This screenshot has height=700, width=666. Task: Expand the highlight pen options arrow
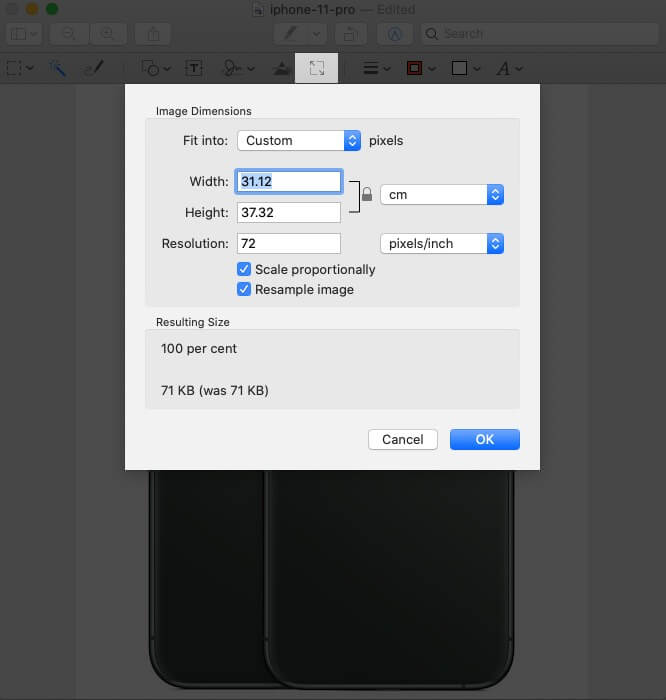click(316, 34)
